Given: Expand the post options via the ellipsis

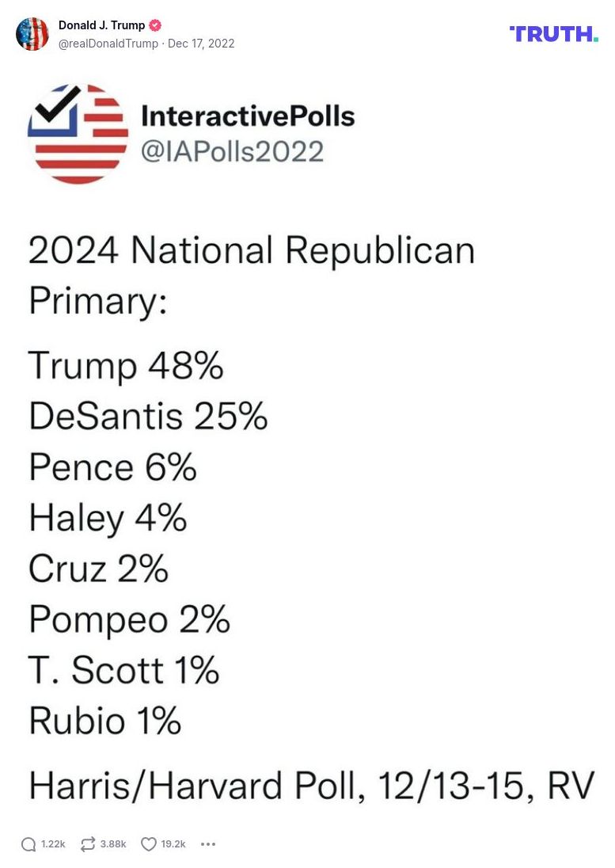Looking at the screenshot, I should tap(208, 844).
